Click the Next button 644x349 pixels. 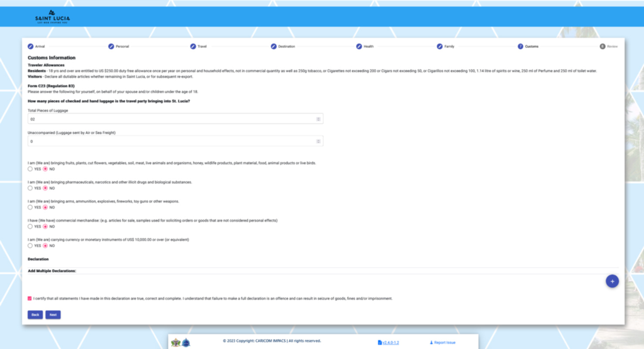[53, 315]
